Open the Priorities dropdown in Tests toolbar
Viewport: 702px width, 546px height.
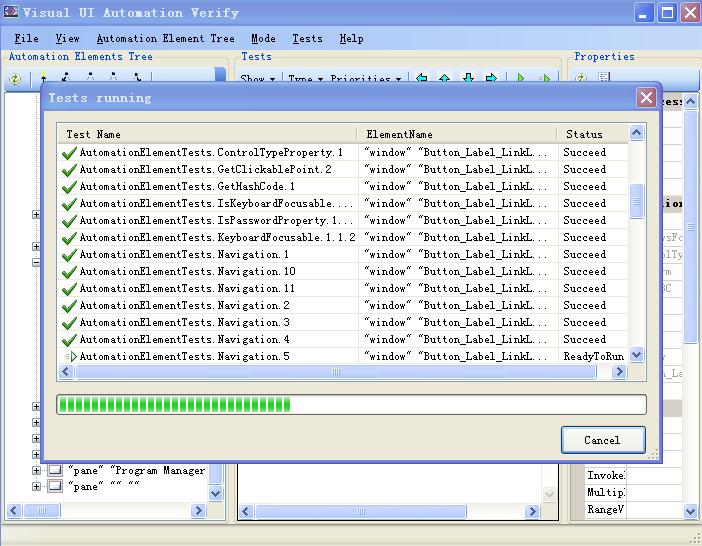366,79
